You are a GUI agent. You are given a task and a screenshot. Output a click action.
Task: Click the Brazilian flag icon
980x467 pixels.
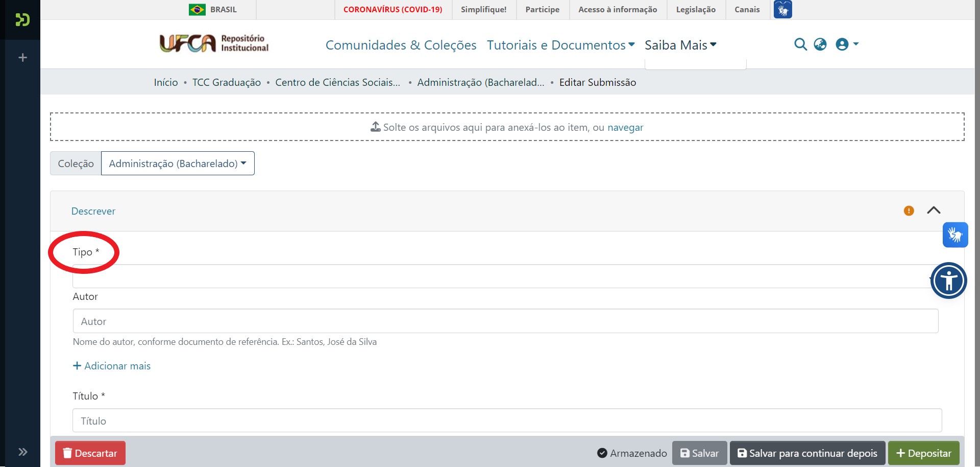coord(197,9)
